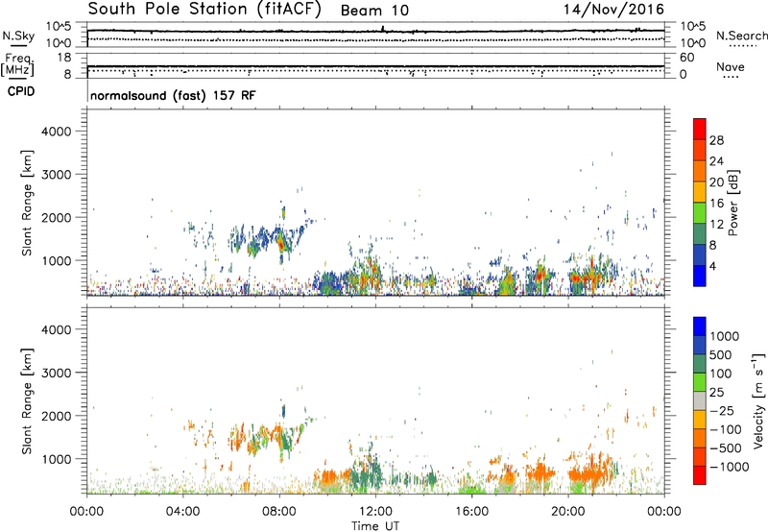Click the blue top segment of Velocity colorbar
The width and height of the screenshot is (768, 532).
click(700, 326)
